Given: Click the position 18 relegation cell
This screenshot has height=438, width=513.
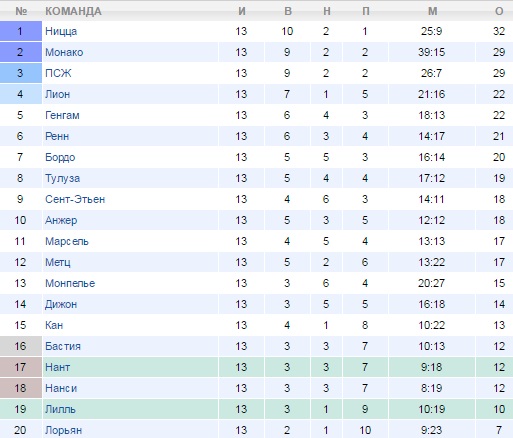Looking at the screenshot, I should [21, 388].
